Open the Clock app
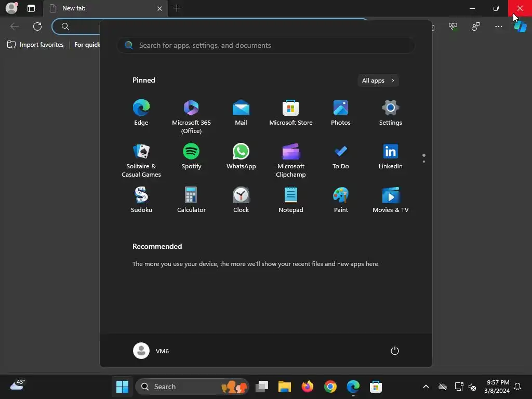 click(x=241, y=200)
